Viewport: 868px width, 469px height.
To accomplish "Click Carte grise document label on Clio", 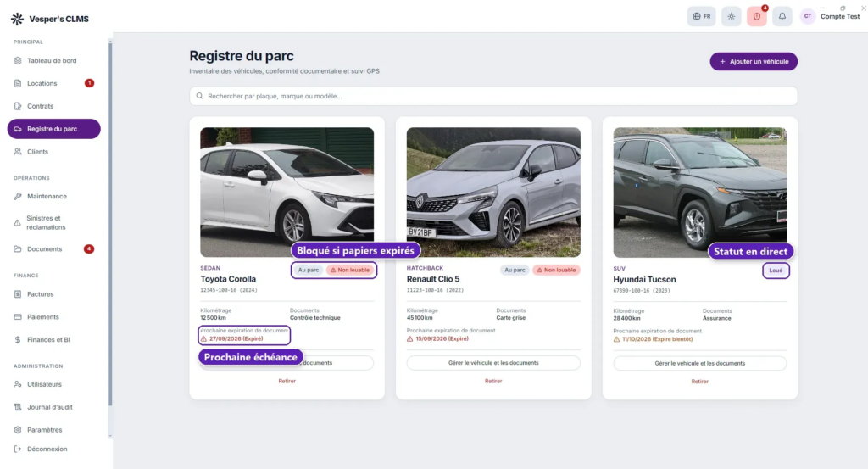I will point(511,318).
